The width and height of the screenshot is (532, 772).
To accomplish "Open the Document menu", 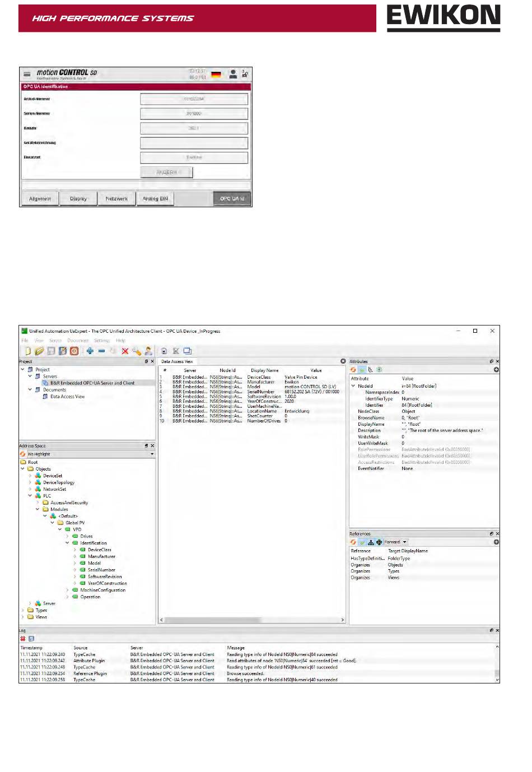I will point(78,341).
